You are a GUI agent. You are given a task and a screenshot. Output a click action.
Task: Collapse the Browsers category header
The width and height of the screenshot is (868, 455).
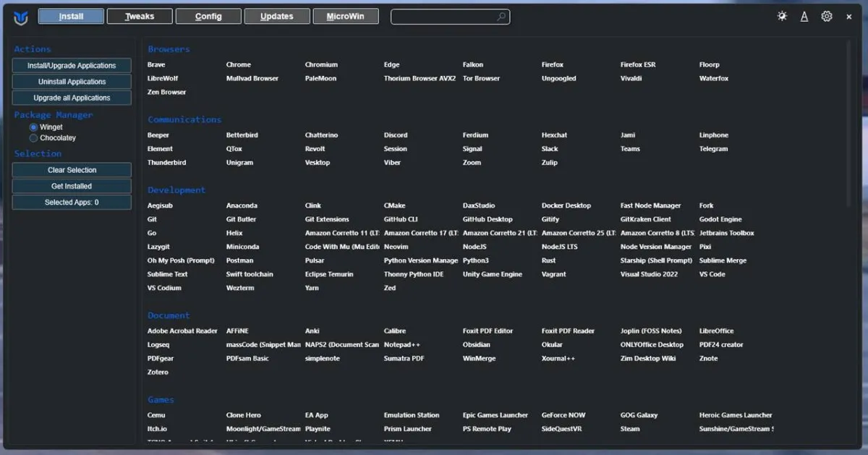click(169, 49)
